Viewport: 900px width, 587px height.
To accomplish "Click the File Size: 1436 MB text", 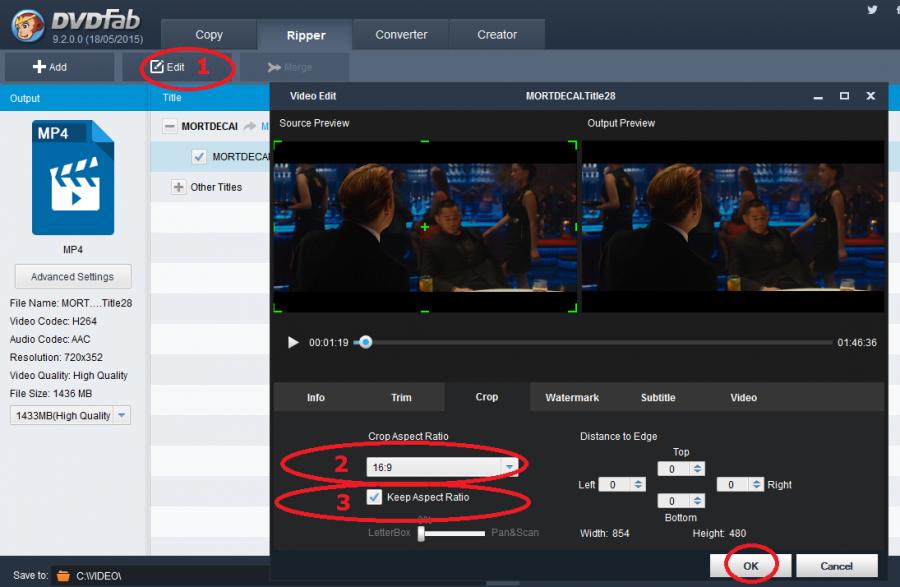I will pos(51,394).
